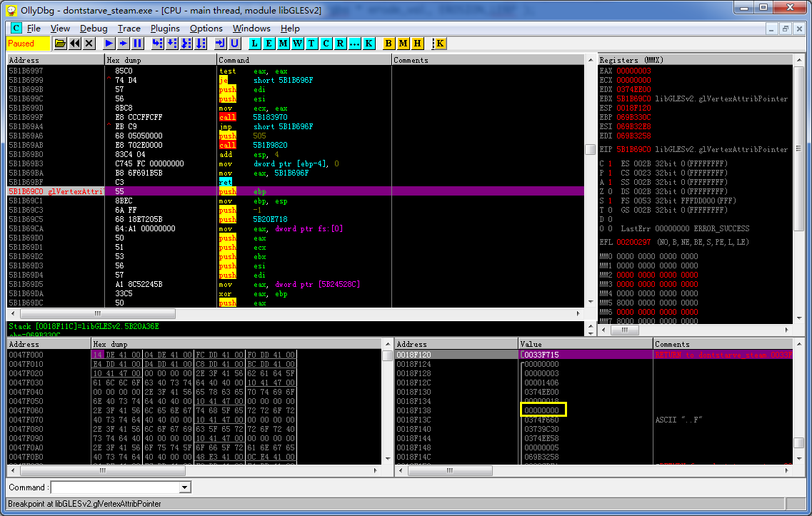Screen dimensions: 812x516
Task: Open the Windows list with W button
Action: (297, 44)
